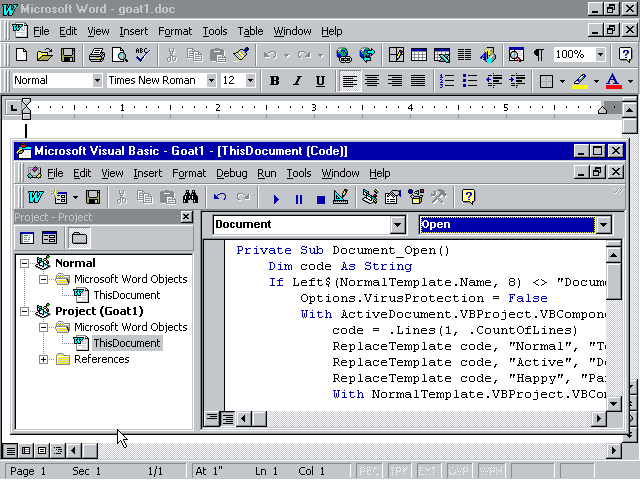Open Word's Tools menu
640x480 pixels.
pos(215,31)
